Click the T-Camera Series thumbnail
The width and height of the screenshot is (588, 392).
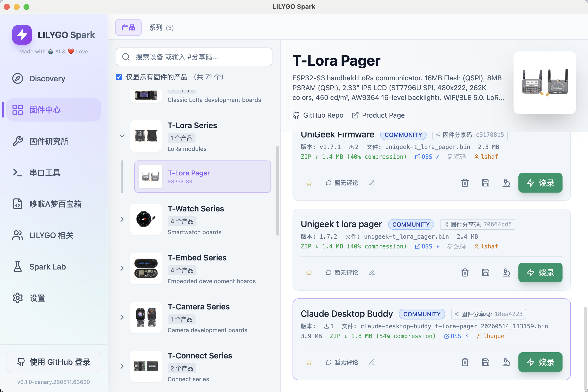[x=146, y=317]
